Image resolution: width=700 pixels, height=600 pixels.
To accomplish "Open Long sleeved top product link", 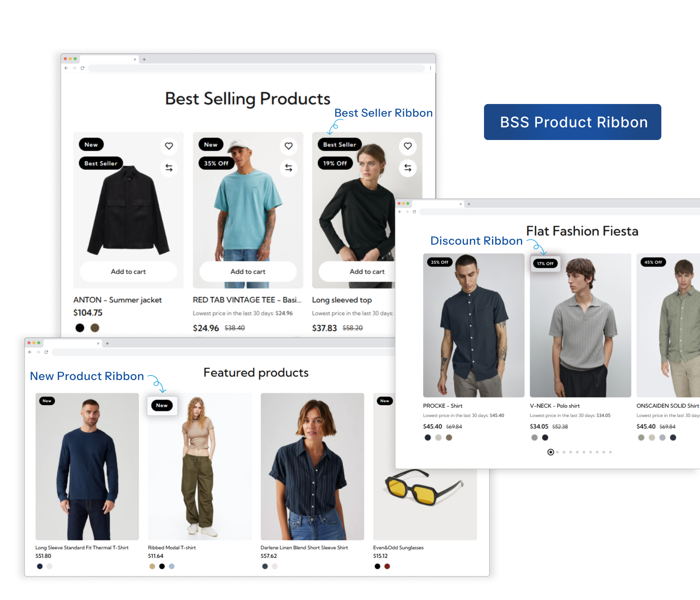I will pos(342,300).
